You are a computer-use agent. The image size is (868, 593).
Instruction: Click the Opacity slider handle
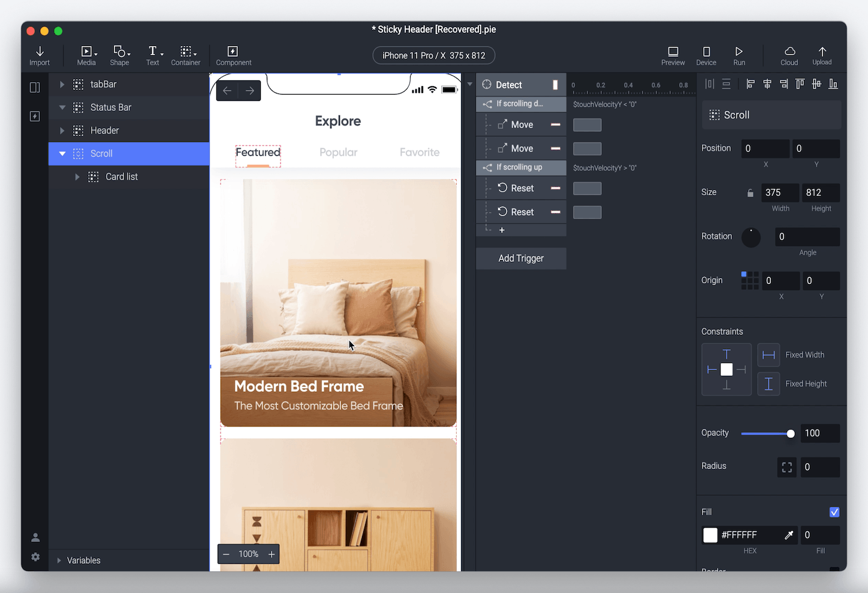pos(791,434)
